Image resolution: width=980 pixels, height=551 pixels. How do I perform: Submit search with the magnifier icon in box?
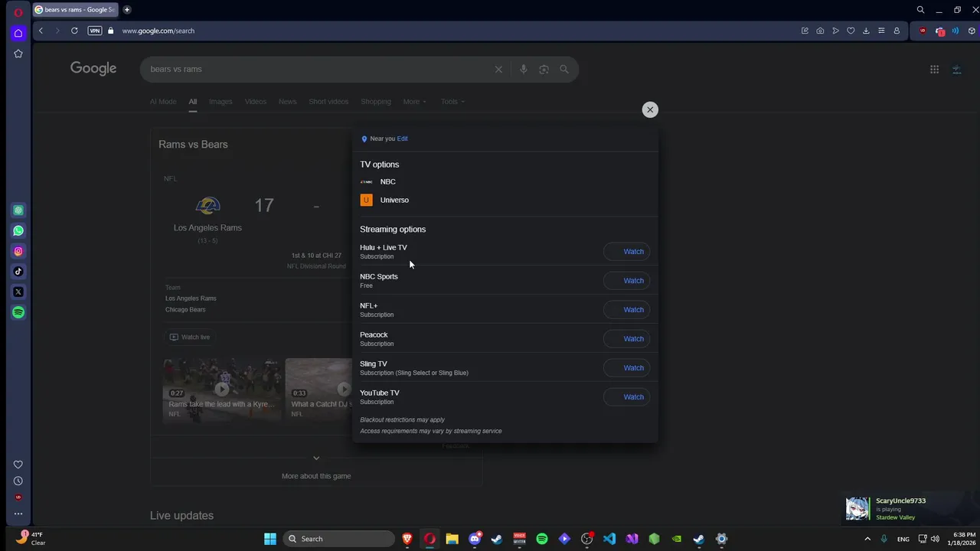coord(564,69)
